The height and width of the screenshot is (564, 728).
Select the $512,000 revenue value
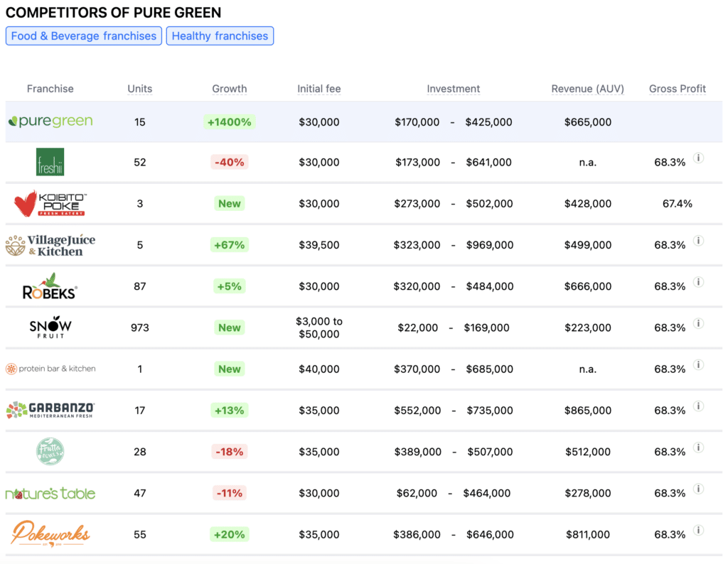(588, 452)
